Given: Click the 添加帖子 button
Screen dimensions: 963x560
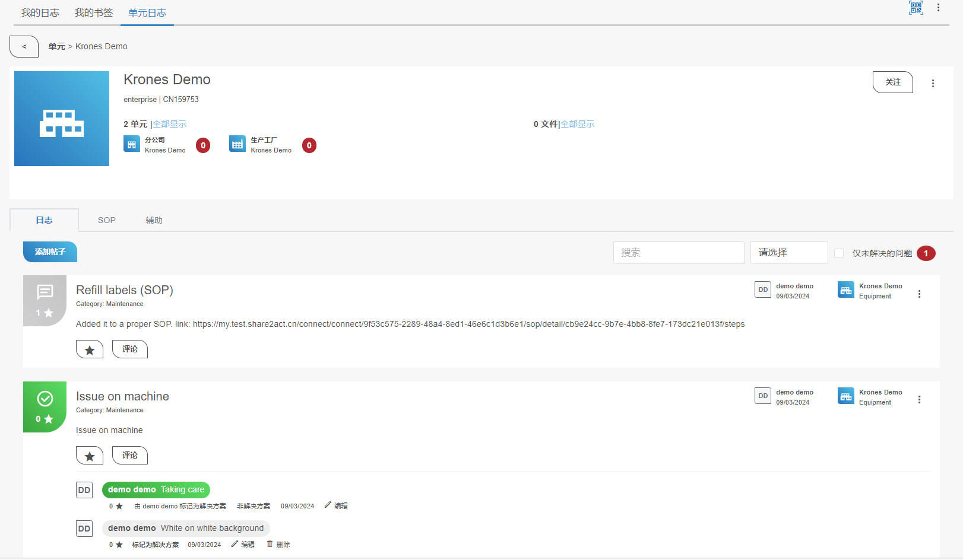Looking at the screenshot, I should (x=50, y=252).
